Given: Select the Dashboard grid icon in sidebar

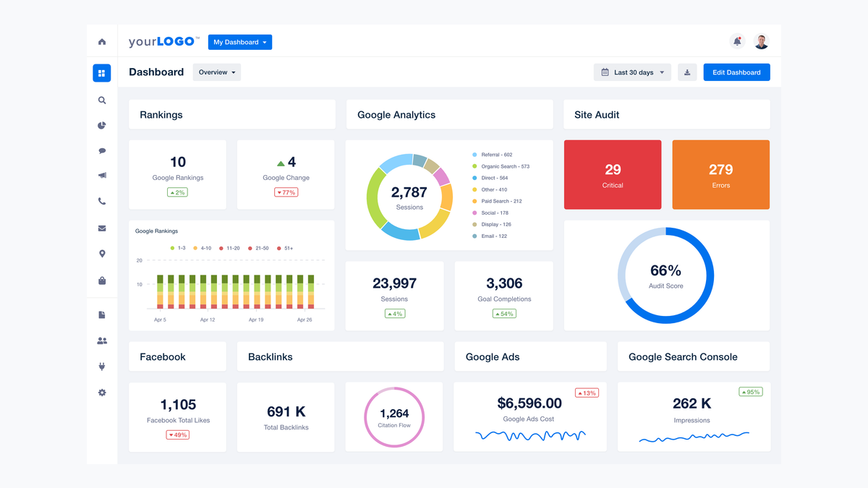Looking at the screenshot, I should pos(102,72).
